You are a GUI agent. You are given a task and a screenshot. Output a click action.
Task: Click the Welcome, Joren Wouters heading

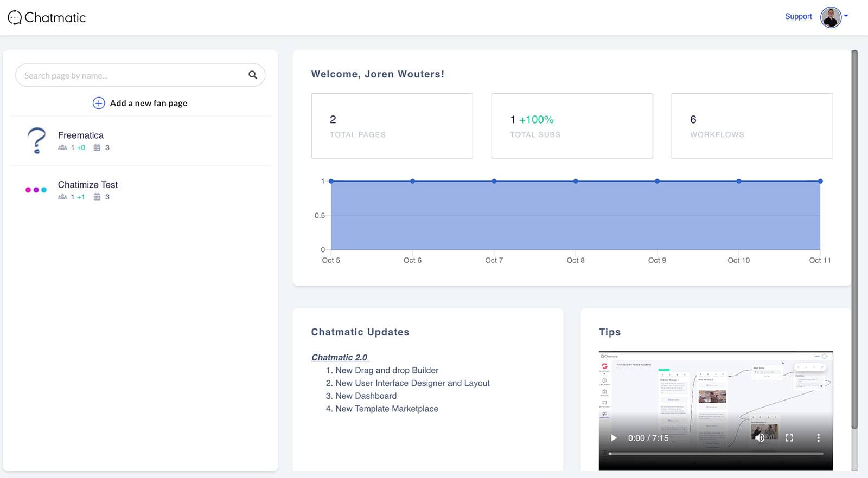(378, 74)
